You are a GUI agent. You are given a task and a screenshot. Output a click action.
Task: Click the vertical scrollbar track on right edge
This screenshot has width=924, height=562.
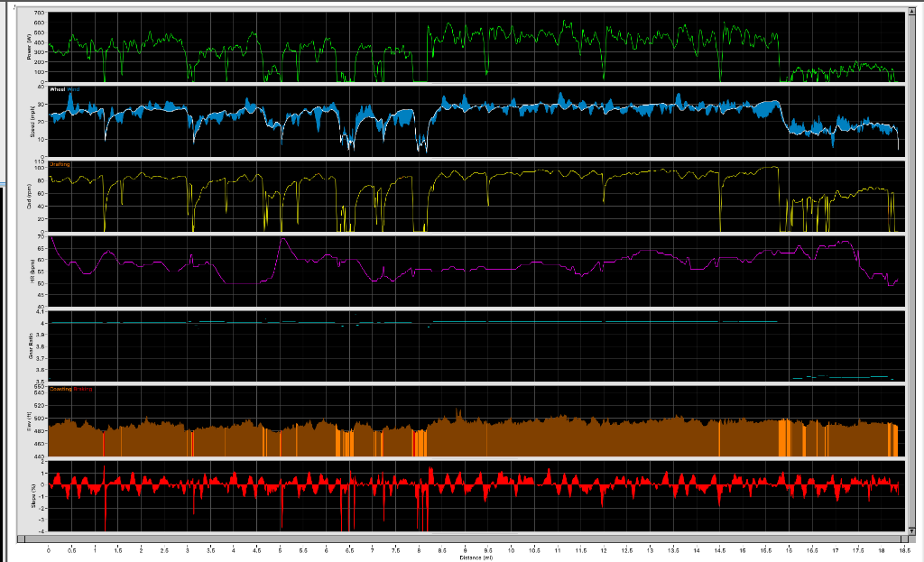click(913, 271)
